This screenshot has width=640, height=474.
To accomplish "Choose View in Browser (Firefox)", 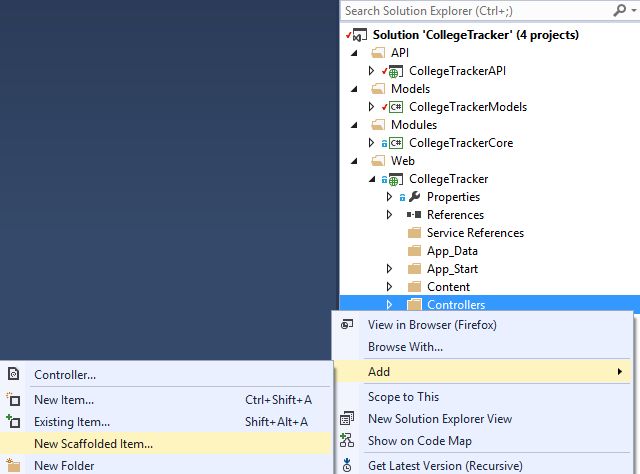I will pos(432,325).
